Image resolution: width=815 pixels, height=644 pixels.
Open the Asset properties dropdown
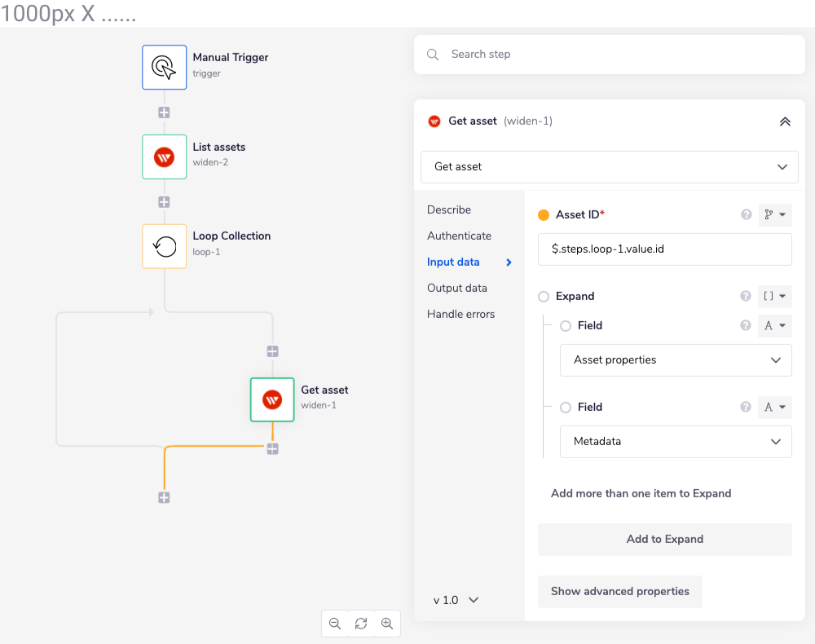point(676,360)
